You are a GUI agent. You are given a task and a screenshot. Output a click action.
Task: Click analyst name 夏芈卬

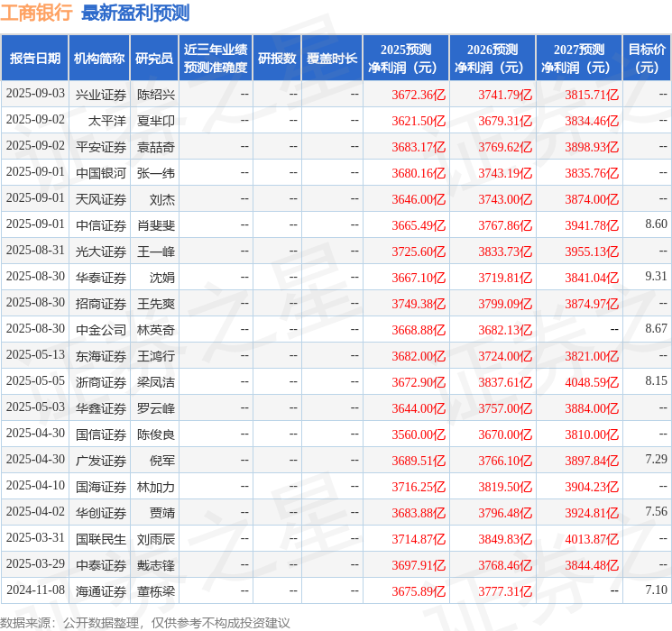(155, 121)
